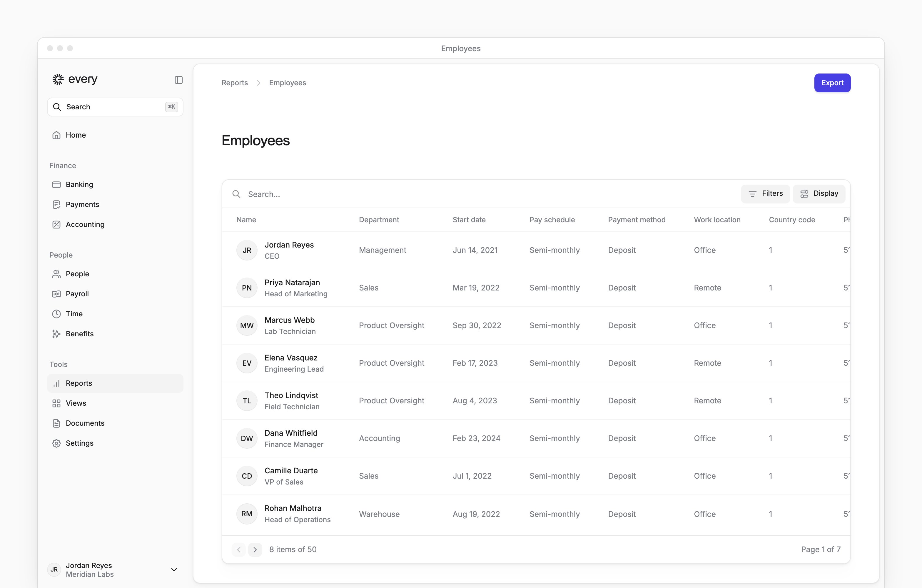922x588 pixels.
Task: Click Warehouse in Rohan Malhotra row
Action: click(380, 514)
